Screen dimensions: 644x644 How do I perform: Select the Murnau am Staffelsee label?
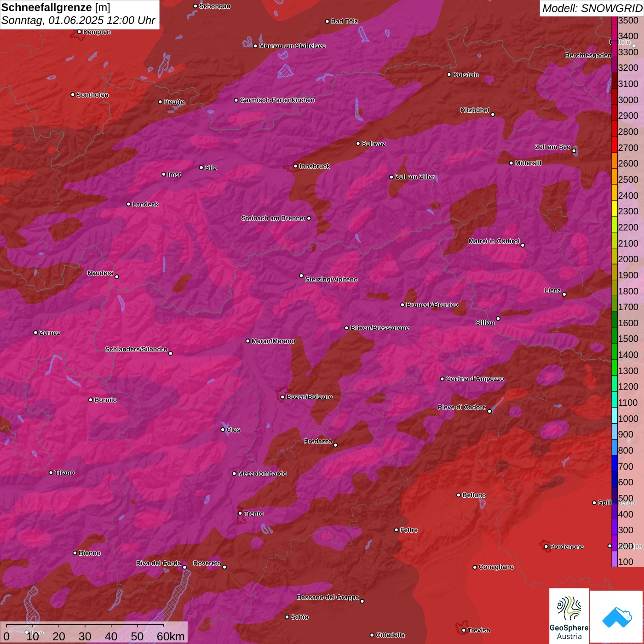[x=293, y=46]
